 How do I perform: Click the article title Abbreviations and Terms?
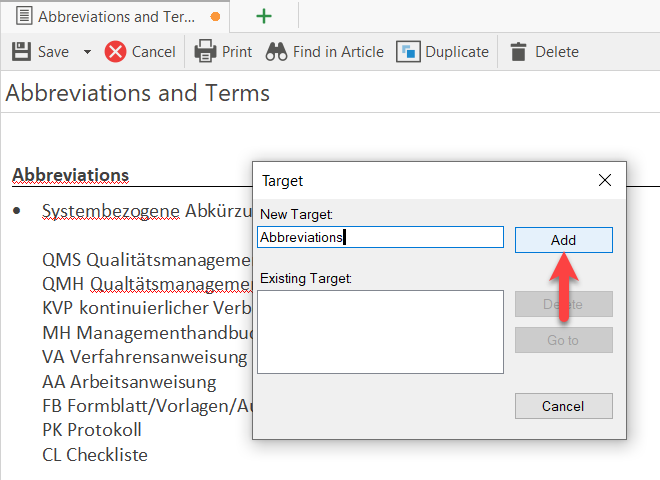[138, 94]
